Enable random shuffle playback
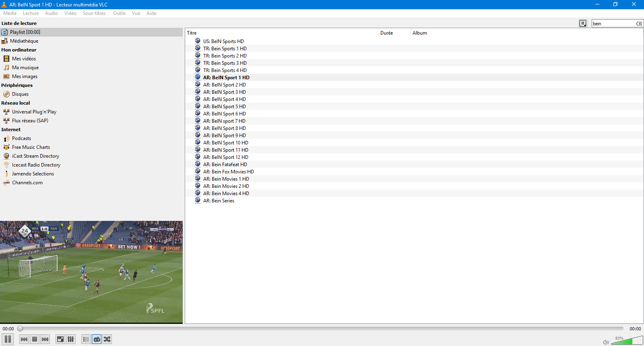Image resolution: width=644 pixels, height=346 pixels. pos(107,339)
